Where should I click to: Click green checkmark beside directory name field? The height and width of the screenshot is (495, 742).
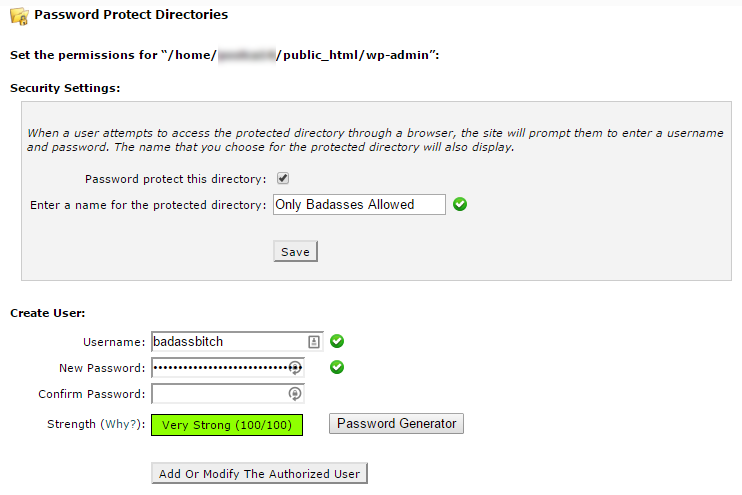[460, 204]
